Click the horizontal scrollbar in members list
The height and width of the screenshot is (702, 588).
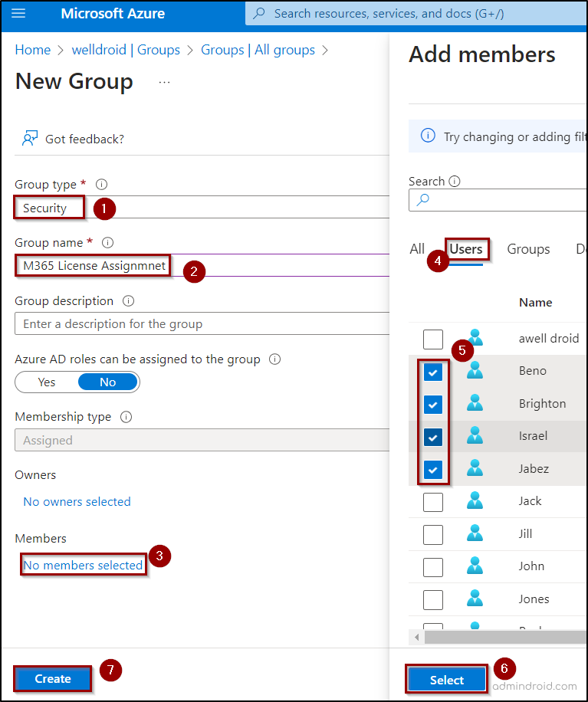pyautogui.click(x=506, y=637)
